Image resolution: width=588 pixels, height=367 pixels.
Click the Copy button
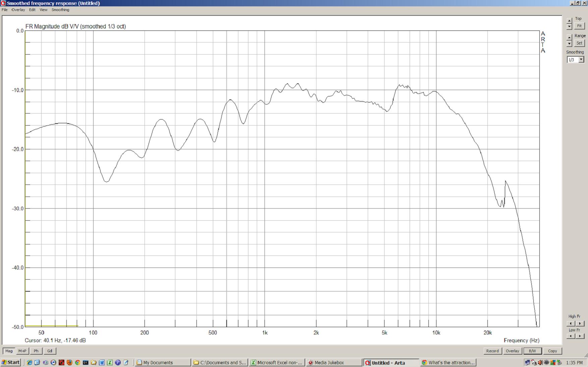[552, 351]
